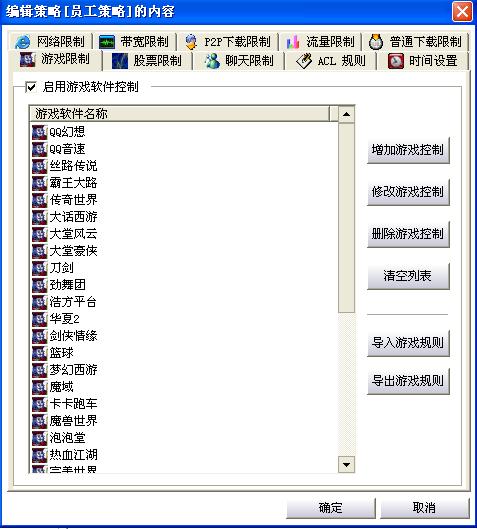Select 魔兽世界 in the game list
This screenshot has width=477, height=529.
73,421
